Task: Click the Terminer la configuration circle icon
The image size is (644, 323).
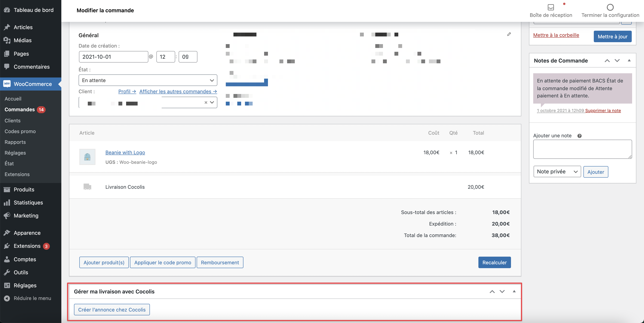Action: coord(610,7)
